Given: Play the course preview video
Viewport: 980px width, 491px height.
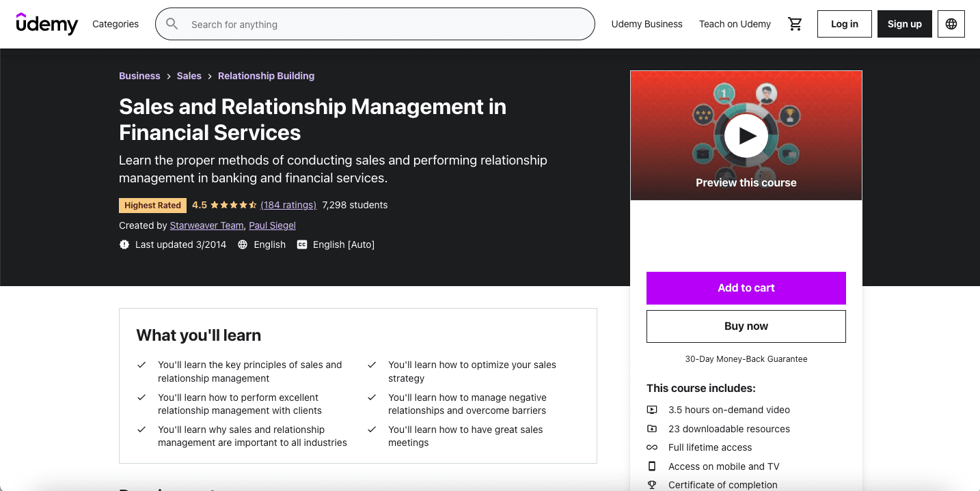Looking at the screenshot, I should pos(746,135).
